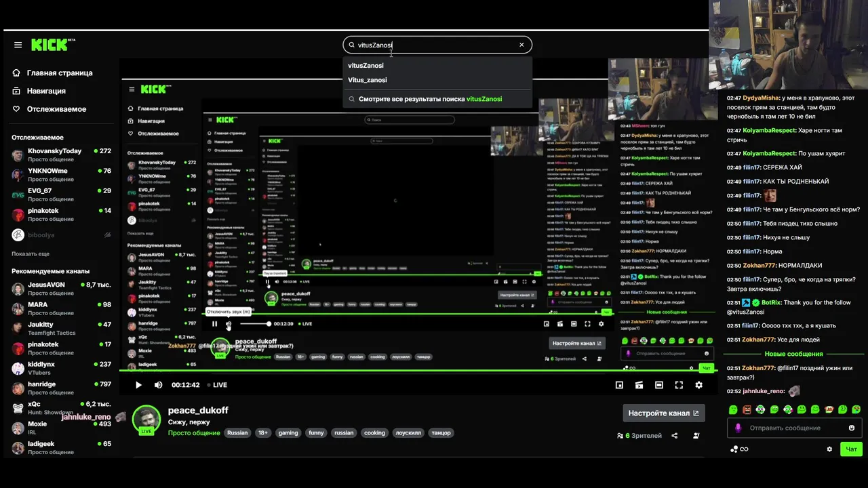
Task: Select the funny stream tag
Action: click(x=316, y=432)
